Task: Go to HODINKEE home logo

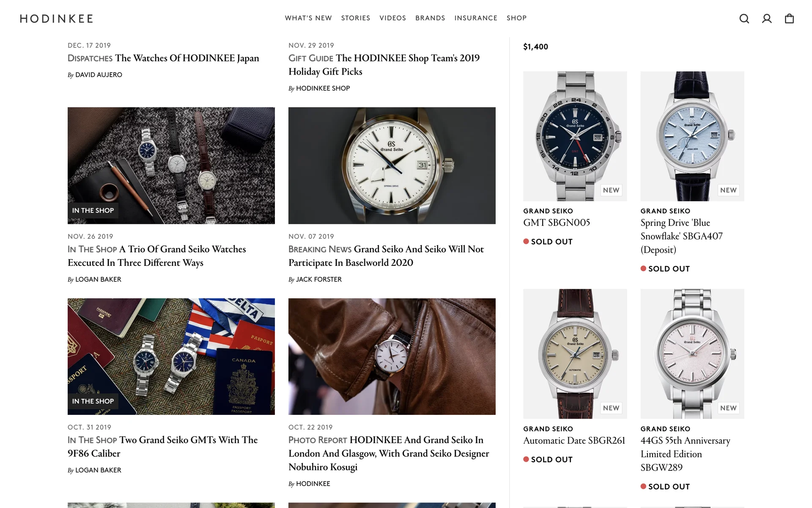Action: (57, 19)
